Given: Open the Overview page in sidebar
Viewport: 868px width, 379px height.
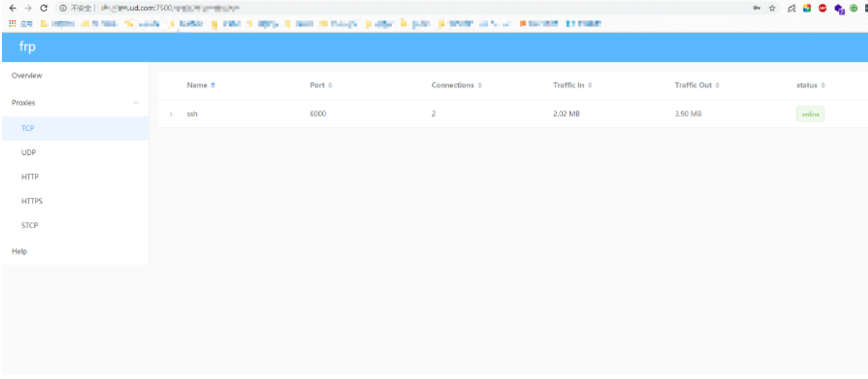Looking at the screenshot, I should tap(27, 75).
